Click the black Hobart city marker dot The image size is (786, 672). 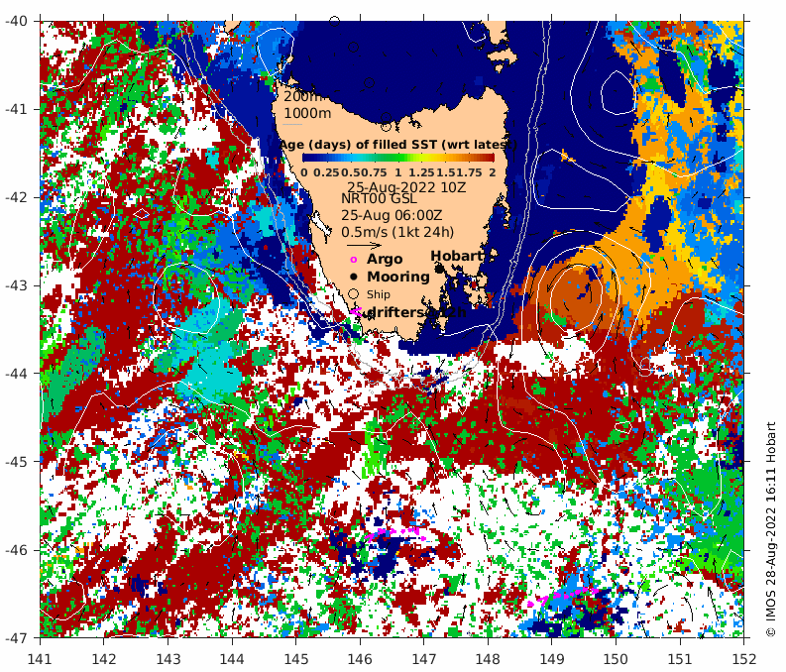[x=439, y=270]
